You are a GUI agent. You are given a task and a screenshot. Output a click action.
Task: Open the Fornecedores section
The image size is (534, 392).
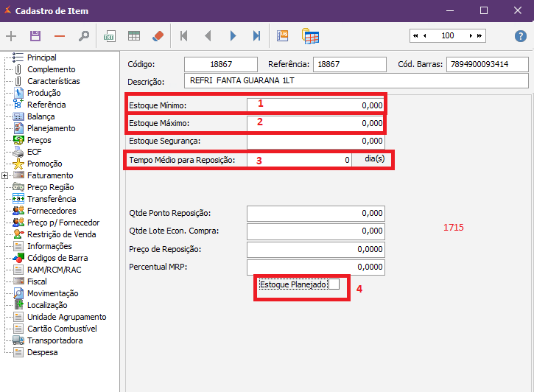tap(52, 211)
